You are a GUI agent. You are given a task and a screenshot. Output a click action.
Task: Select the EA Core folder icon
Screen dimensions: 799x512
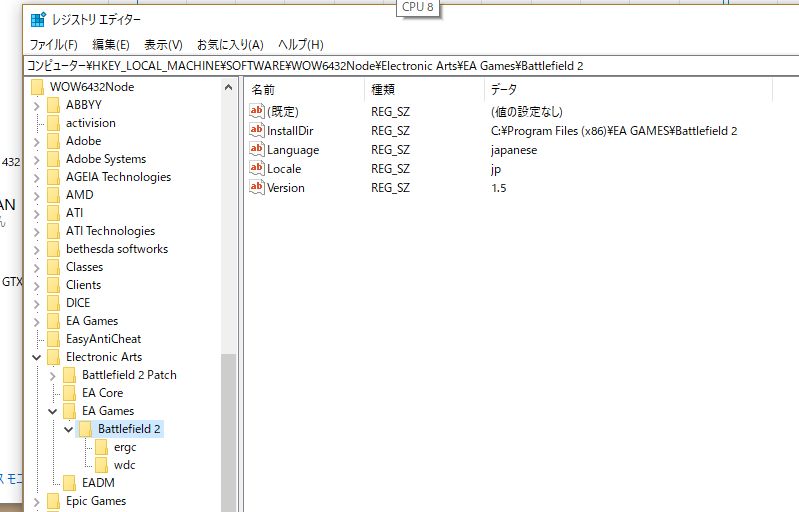70,393
